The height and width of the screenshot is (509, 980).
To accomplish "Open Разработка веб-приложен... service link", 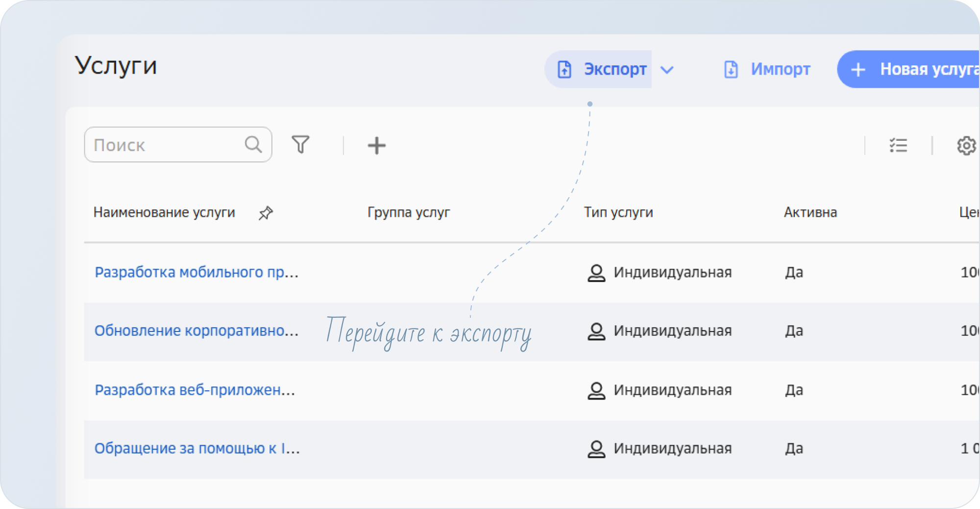I will click(x=195, y=390).
